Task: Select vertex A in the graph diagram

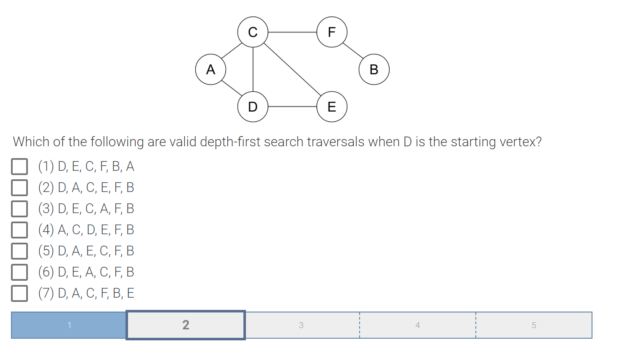Action: tap(211, 69)
